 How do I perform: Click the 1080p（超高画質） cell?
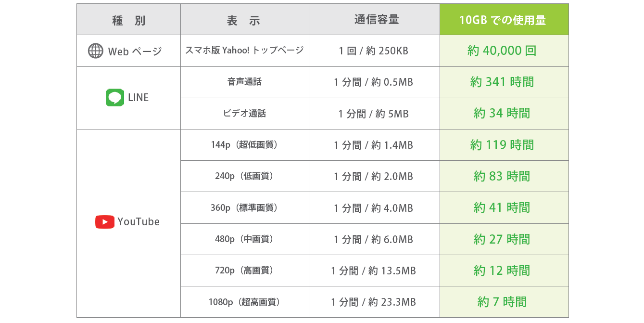click(x=245, y=302)
